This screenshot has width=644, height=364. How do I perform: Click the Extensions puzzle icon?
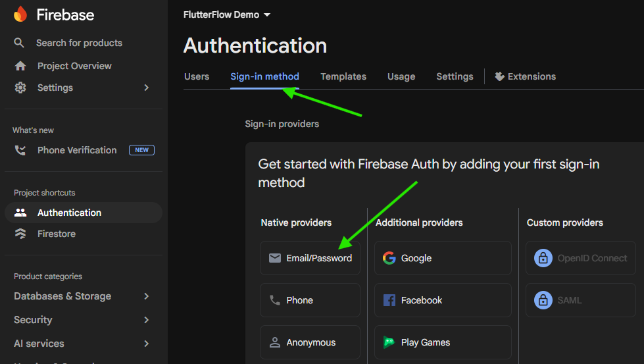499,76
